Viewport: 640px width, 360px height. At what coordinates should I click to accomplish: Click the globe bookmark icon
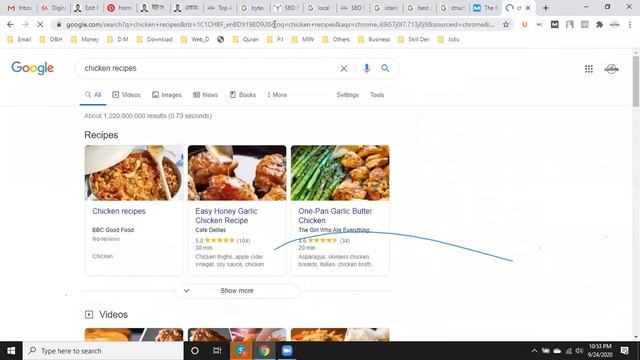(221, 40)
